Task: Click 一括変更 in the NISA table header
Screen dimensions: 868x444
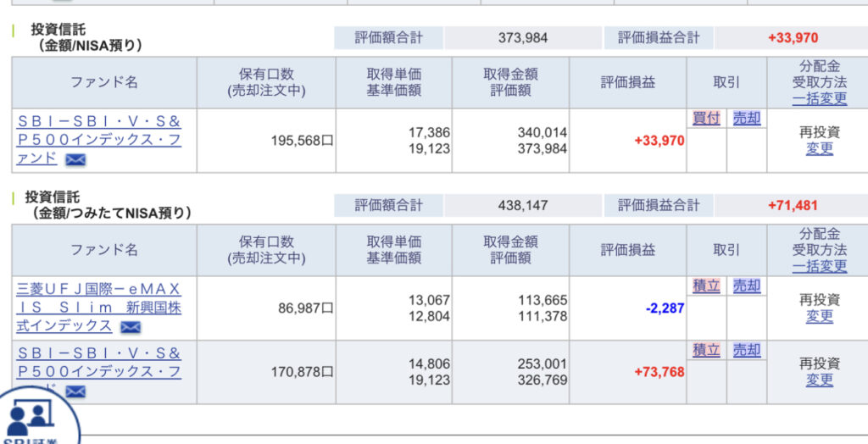Action: click(820, 98)
